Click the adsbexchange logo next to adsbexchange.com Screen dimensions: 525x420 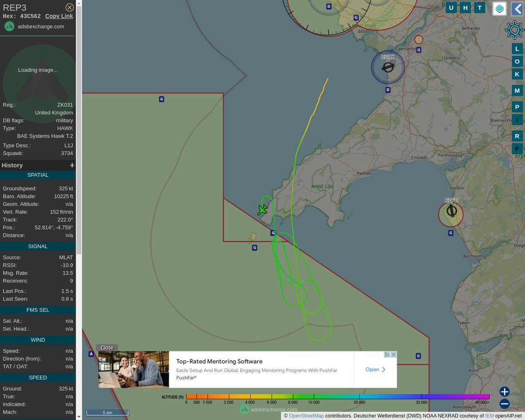(9, 26)
